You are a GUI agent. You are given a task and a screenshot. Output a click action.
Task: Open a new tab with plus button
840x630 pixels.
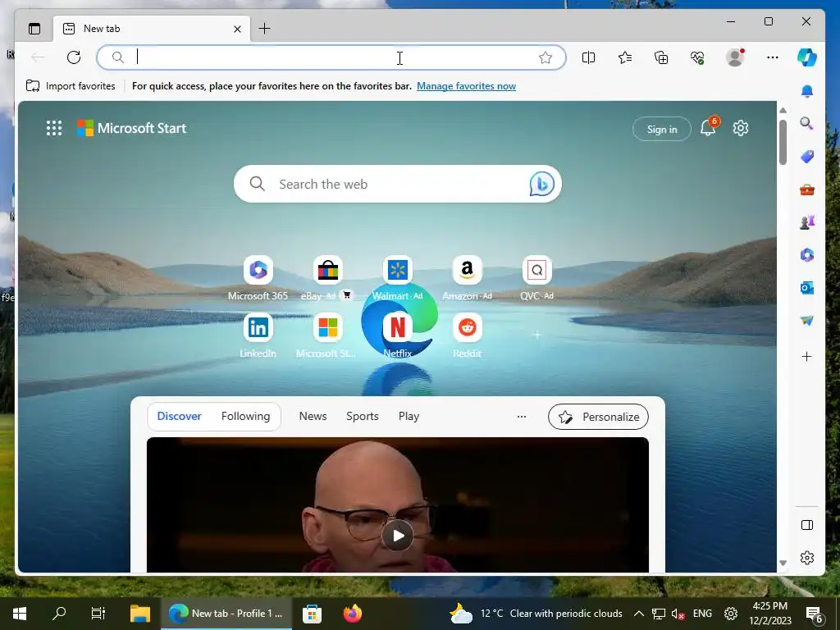[x=265, y=29]
